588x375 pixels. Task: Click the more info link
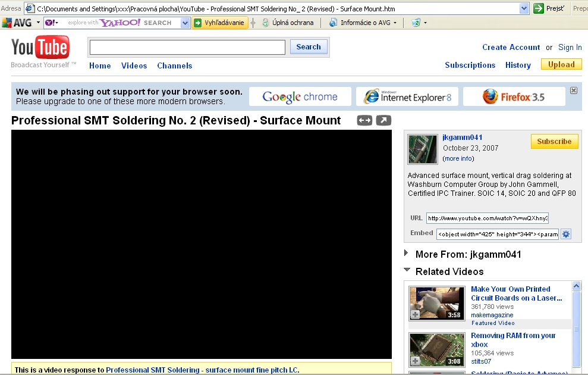pos(458,158)
